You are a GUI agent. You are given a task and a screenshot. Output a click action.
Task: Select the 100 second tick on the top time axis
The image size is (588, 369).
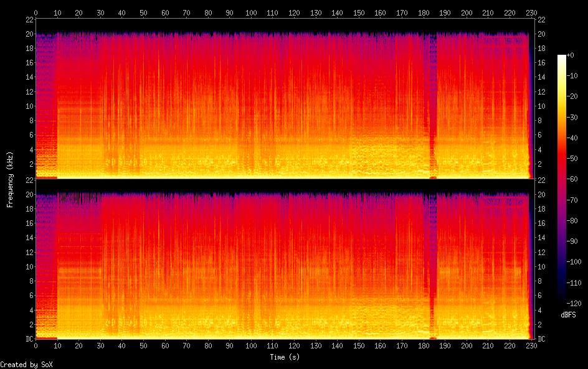[x=250, y=12]
